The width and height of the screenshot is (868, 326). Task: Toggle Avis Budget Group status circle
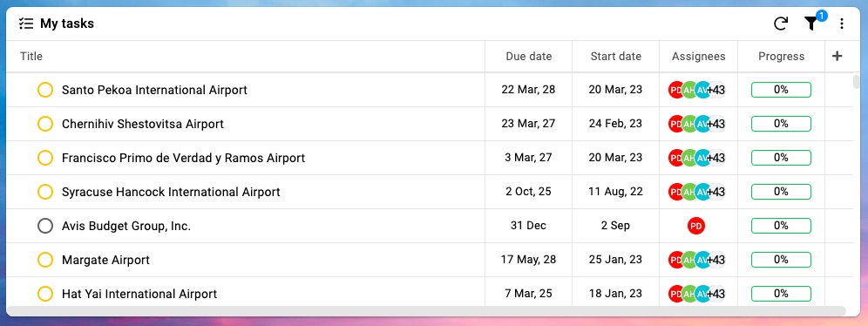[44, 225]
